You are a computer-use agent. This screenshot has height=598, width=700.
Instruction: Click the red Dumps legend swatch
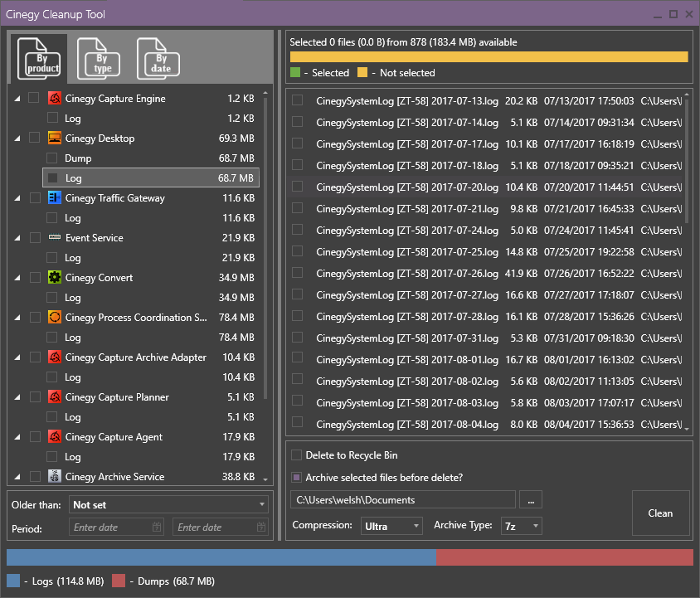click(119, 581)
